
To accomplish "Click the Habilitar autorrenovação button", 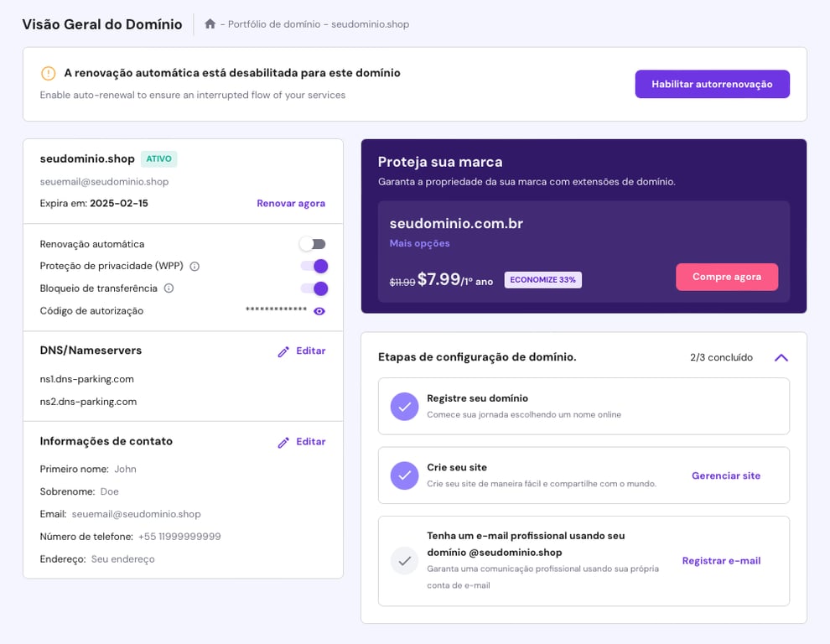I will 712,84.
